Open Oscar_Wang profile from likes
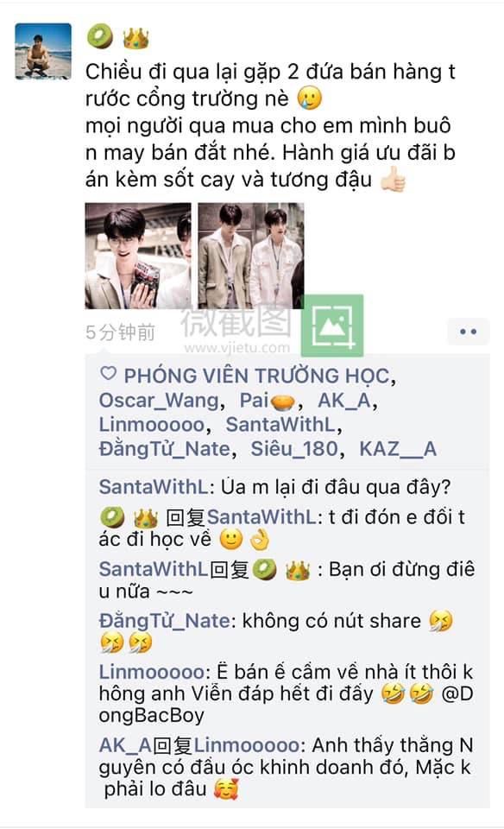 tap(159, 401)
